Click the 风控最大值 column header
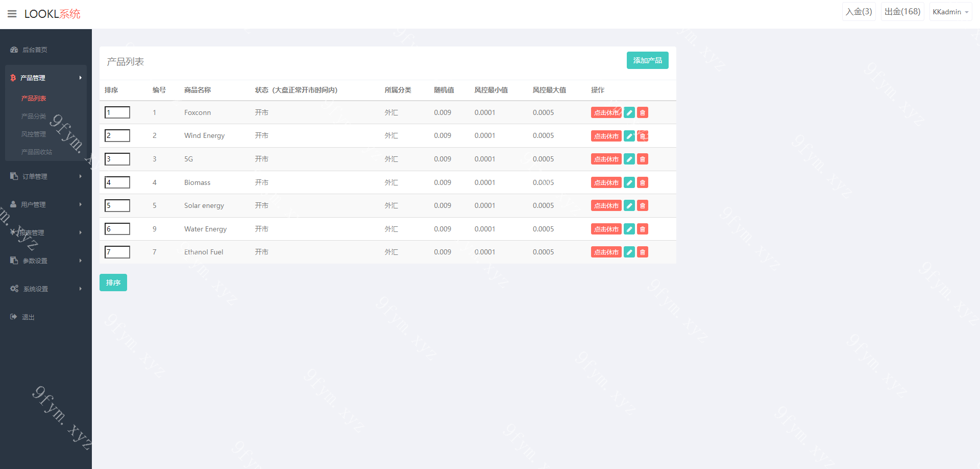 coord(549,90)
